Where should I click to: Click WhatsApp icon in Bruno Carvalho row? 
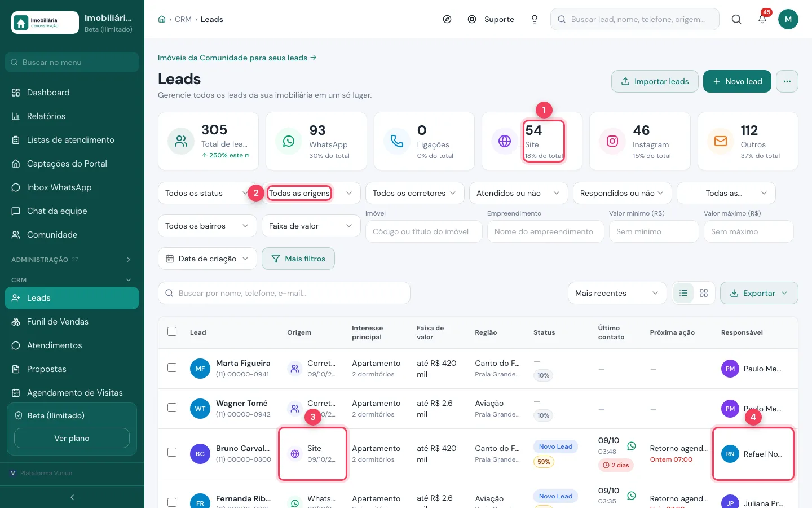tap(632, 446)
